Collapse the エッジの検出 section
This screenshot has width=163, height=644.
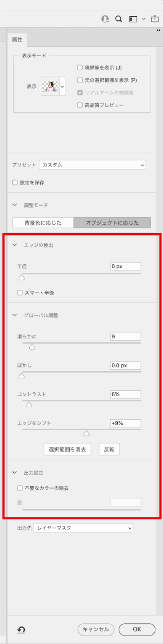(15, 245)
